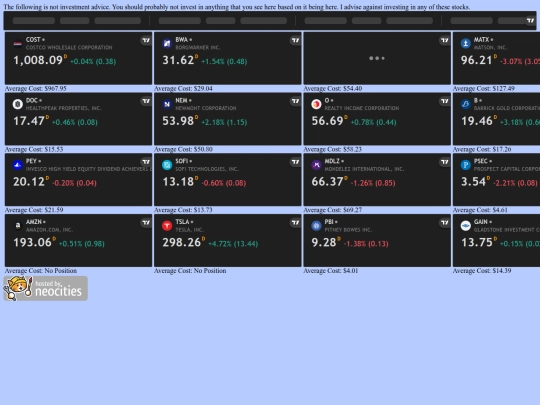Viewport: 540px width, 405px height.
Task: Click the Average Cost: $54.40 label
Action: [x=333, y=89]
